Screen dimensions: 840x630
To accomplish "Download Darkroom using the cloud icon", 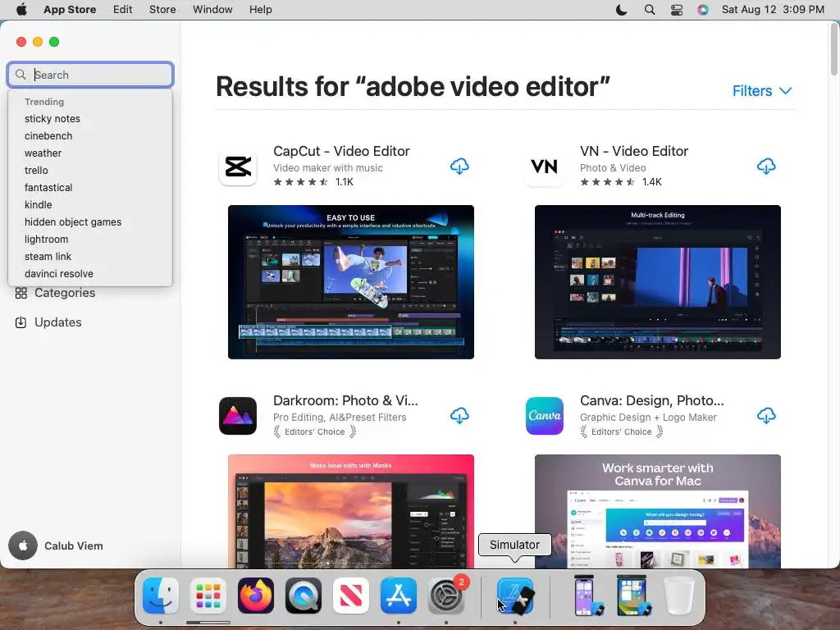I will (459, 416).
